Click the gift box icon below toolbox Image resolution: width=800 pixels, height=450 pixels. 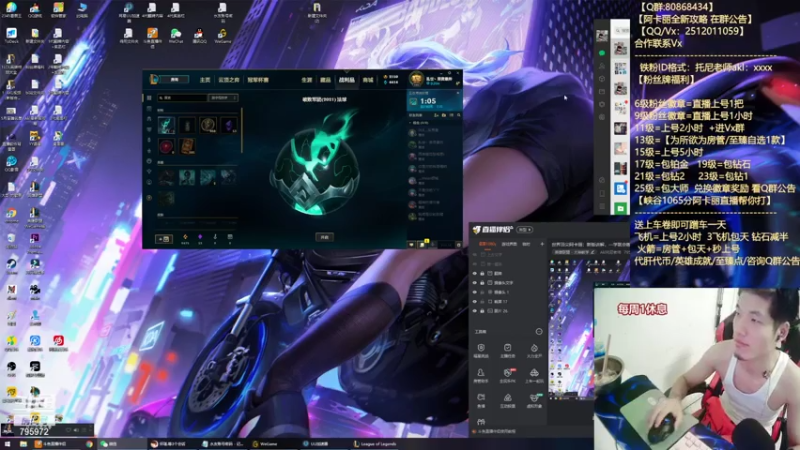click(x=481, y=422)
